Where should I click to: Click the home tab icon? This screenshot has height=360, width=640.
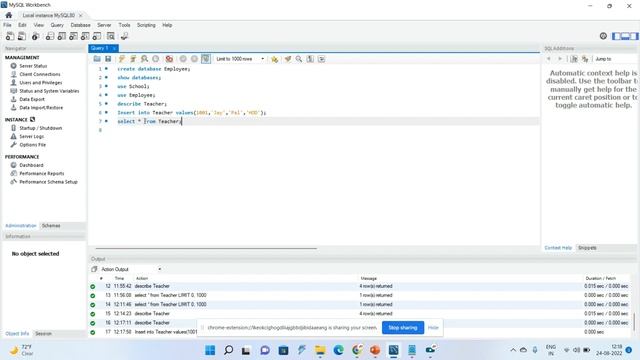(9, 15)
